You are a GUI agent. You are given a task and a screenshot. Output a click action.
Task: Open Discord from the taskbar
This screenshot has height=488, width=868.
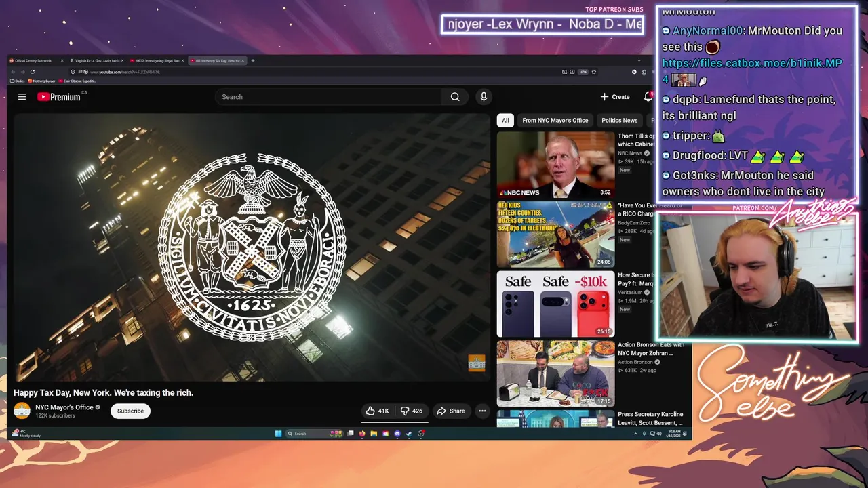pyautogui.click(x=397, y=434)
